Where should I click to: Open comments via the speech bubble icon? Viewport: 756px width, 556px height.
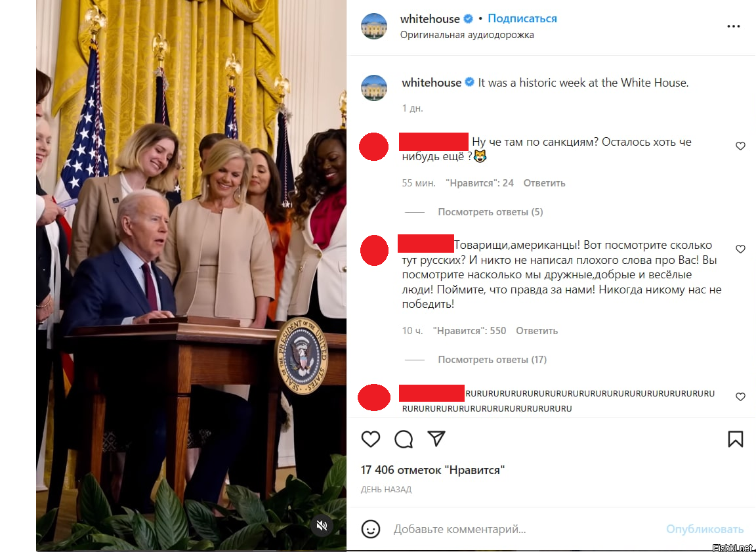click(x=404, y=438)
